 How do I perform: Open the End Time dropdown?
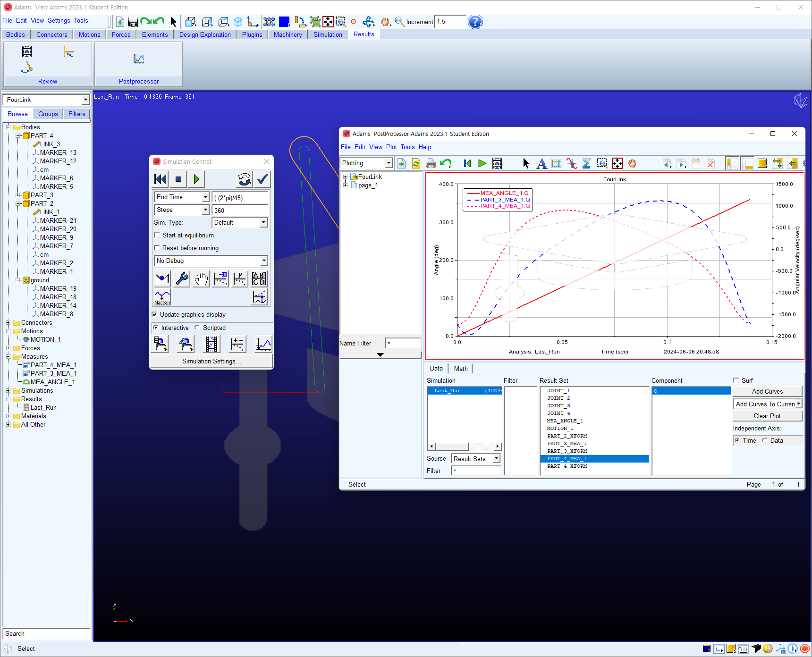205,197
